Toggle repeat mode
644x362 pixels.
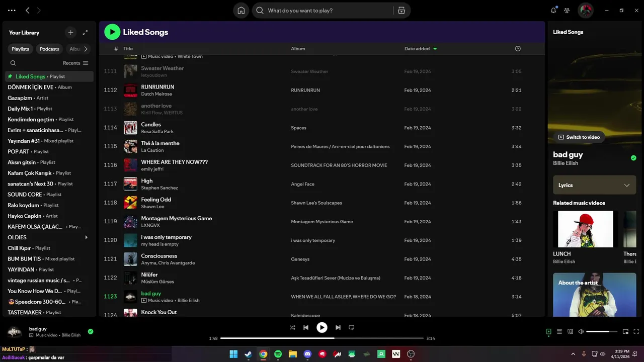(x=352, y=327)
